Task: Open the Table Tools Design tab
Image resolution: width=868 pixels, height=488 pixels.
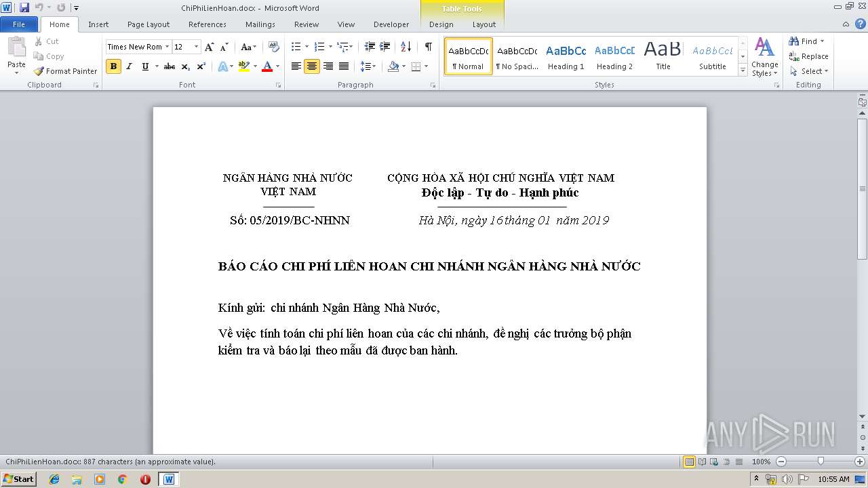Action: click(x=441, y=24)
